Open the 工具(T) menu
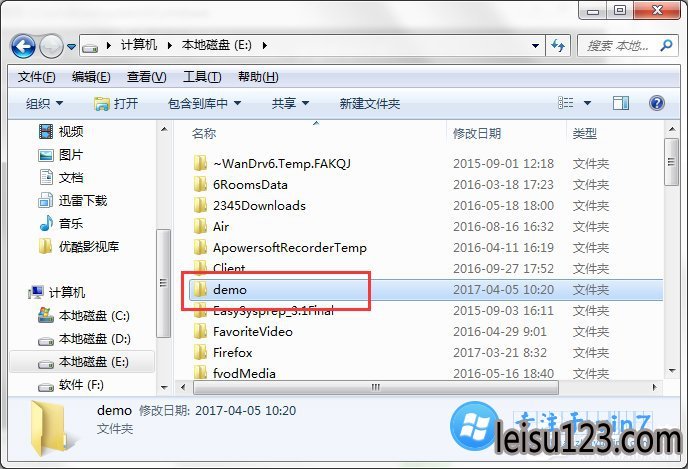Screen dimensions: 688x469 pyautogui.click(x=202, y=77)
